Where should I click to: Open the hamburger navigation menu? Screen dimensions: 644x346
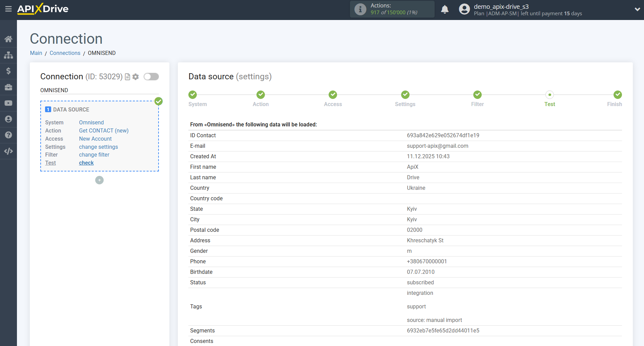pos(8,9)
